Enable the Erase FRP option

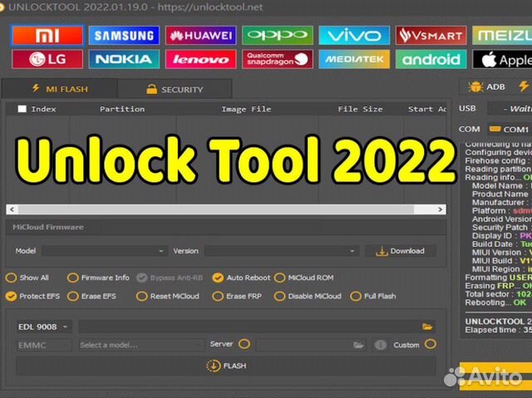point(218,296)
